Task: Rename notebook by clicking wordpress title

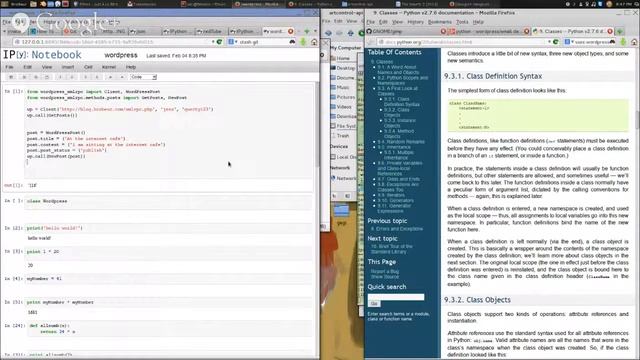Action: [x=121, y=55]
